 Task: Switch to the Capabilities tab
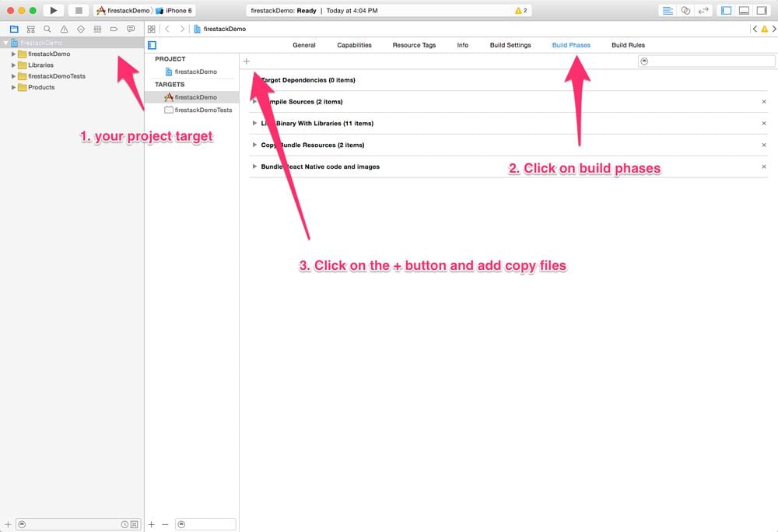354,45
